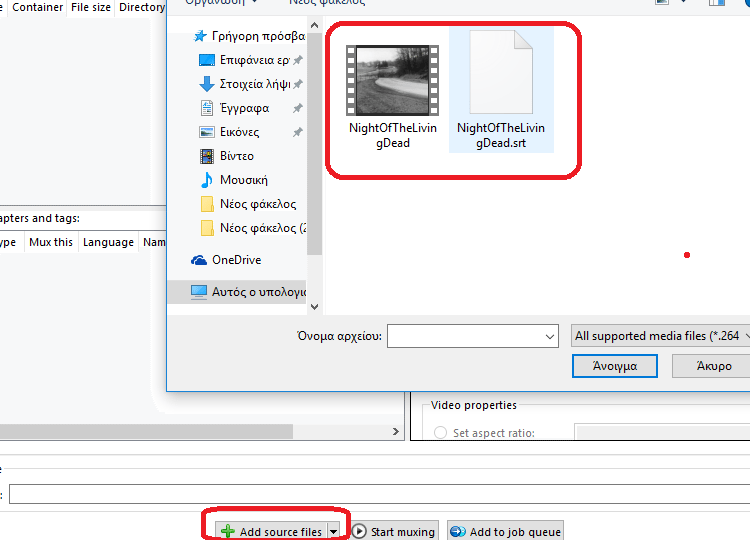This screenshot has height=540, width=750.
Task: Open the Desktop (Επιφάνεια εργασίας) sidebar item
Action: coord(244,60)
